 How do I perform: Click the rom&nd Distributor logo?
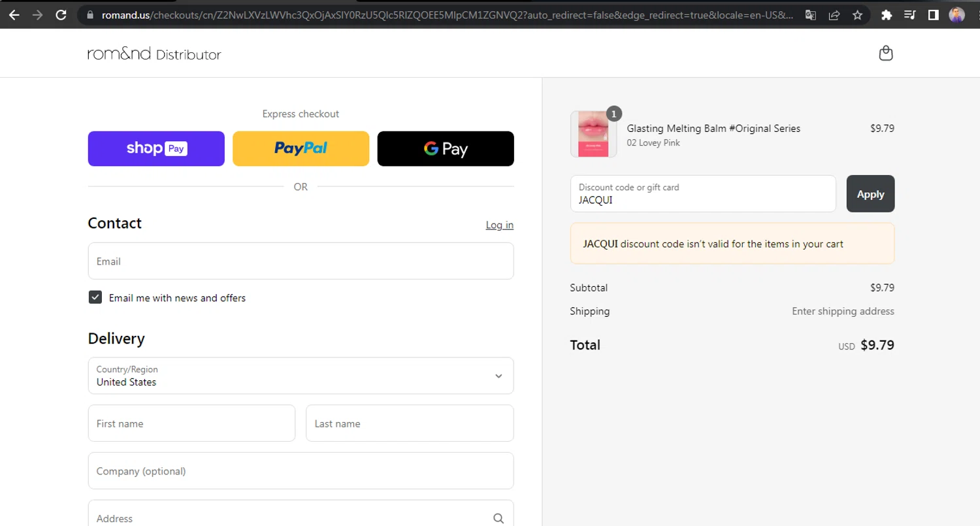point(154,54)
